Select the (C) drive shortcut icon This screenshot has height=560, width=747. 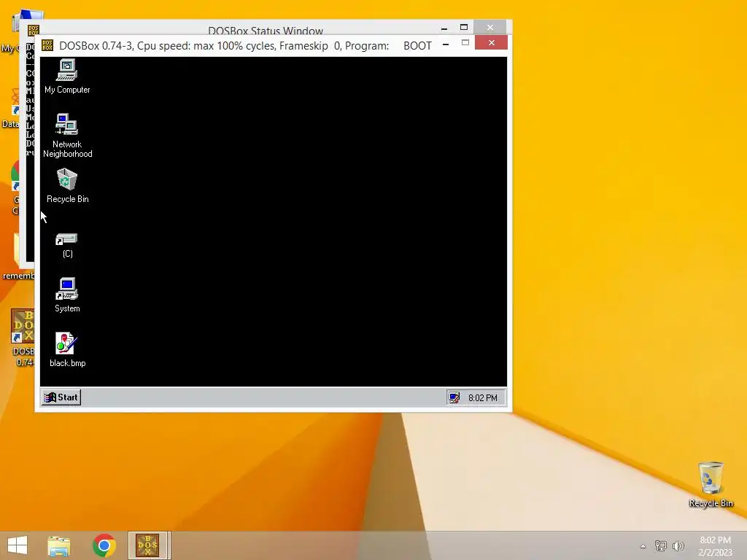pos(67,245)
